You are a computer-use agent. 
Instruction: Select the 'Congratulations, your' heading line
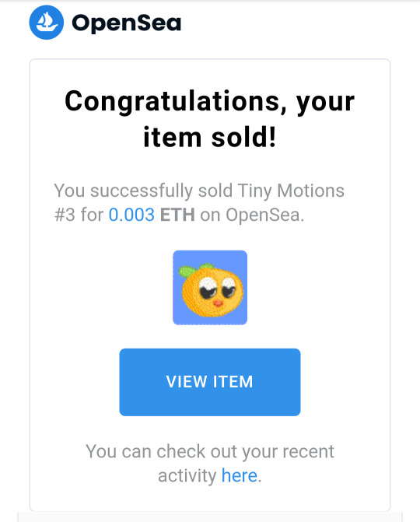click(x=210, y=102)
